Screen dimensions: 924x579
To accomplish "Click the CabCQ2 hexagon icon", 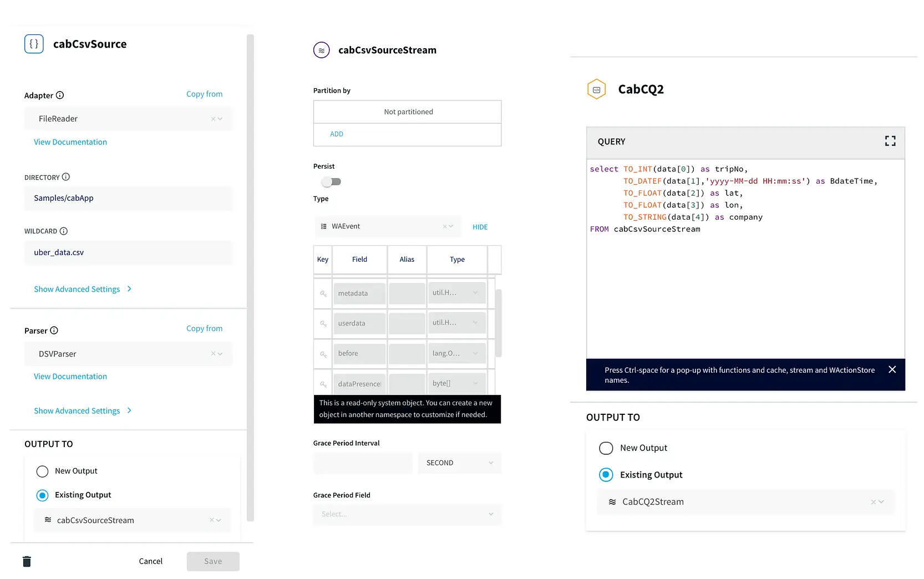I will 596,89.
